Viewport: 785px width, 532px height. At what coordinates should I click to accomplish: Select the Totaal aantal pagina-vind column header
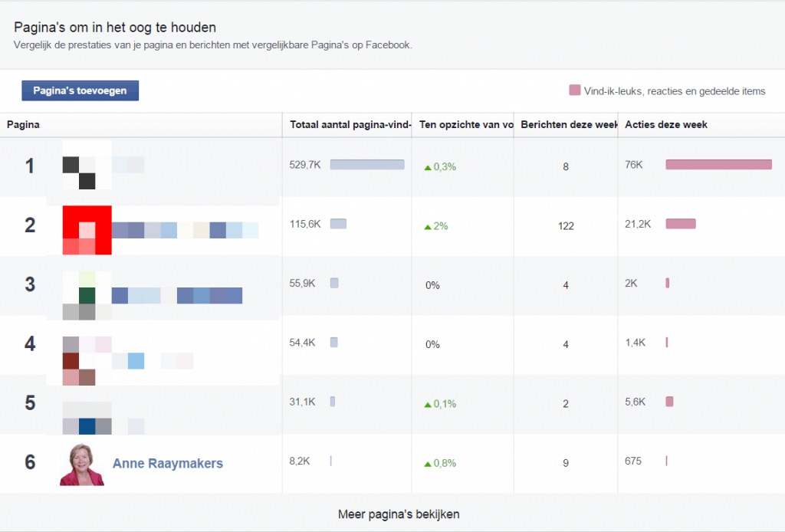350,124
